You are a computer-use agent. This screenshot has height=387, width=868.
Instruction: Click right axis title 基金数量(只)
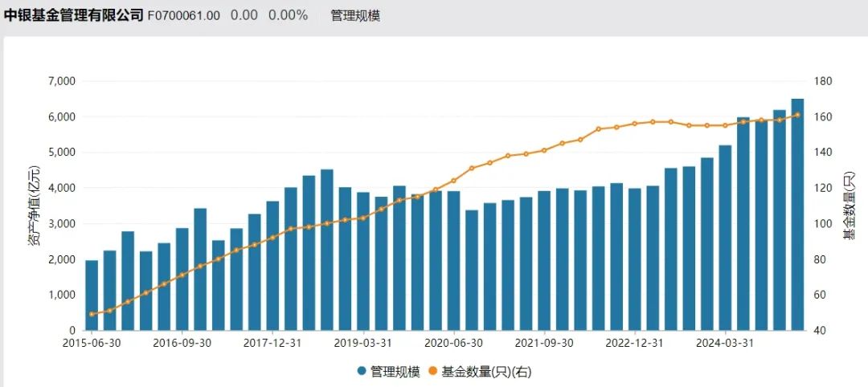848,205
